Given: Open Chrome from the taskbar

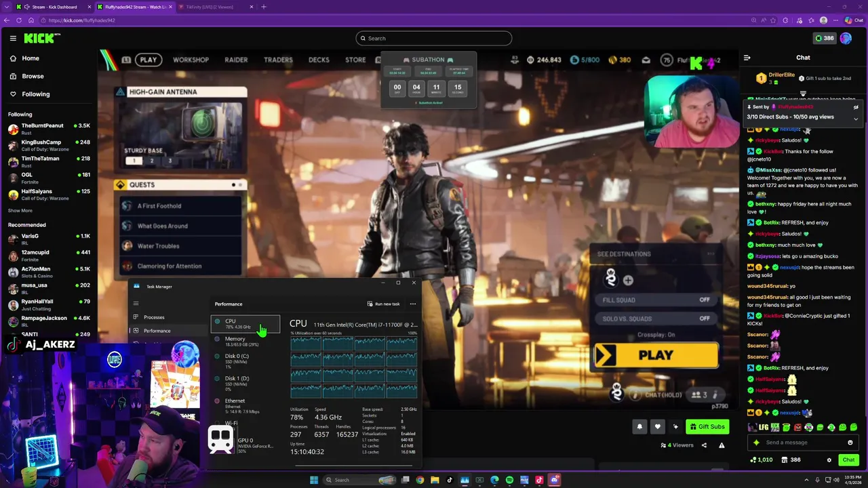Looking at the screenshot, I should [x=420, y=480].
